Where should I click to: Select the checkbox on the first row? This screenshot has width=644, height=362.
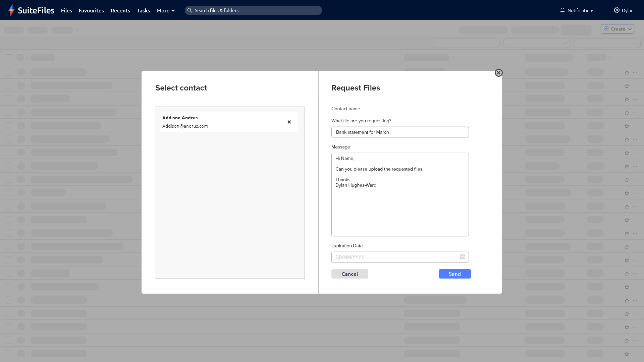pyautogui.click(x=8, y=72)
